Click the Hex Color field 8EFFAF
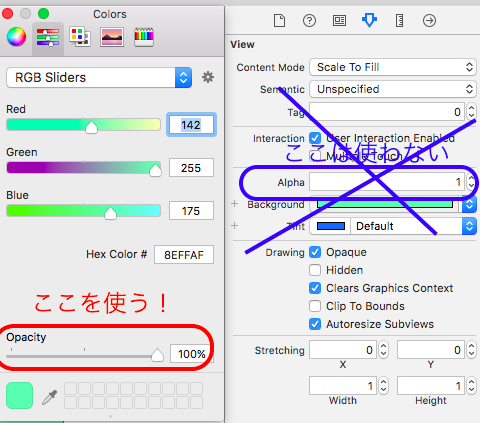480x423 pixels. point(184,255)
